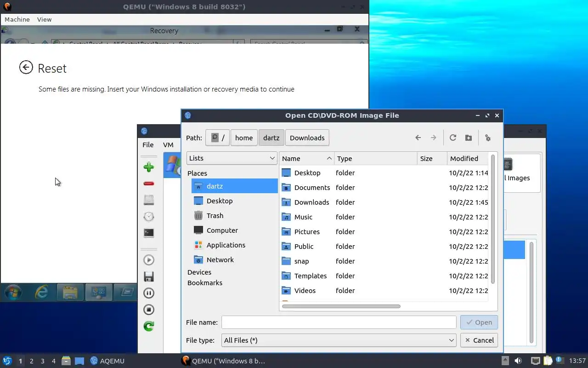Image resolution: width=588 pixels, height=368 pixels.
Task: Click the back arrow beside Reset heading
Action: (x=26, y=68)
